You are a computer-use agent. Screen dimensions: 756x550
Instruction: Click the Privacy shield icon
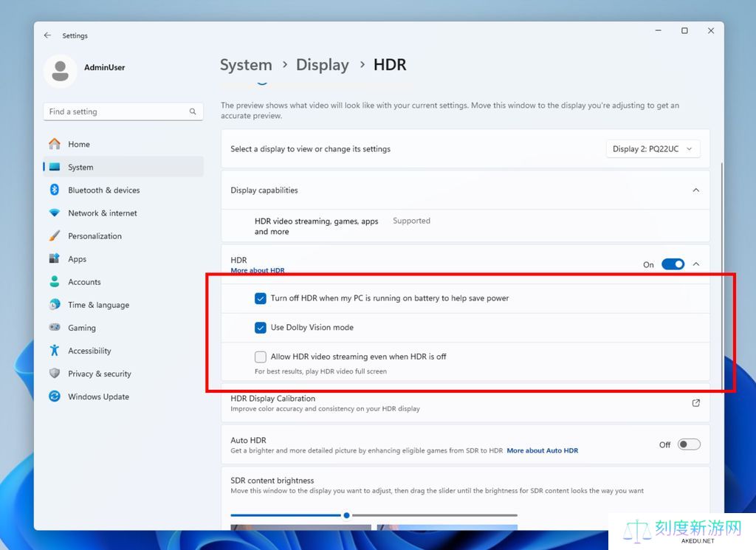point(55,373)
